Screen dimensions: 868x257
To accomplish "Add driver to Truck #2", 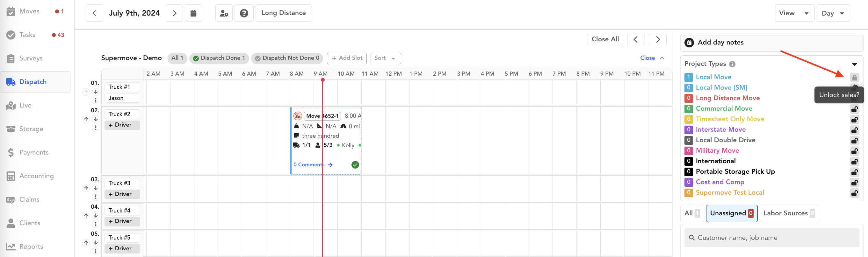I will (x=122, y=125).
